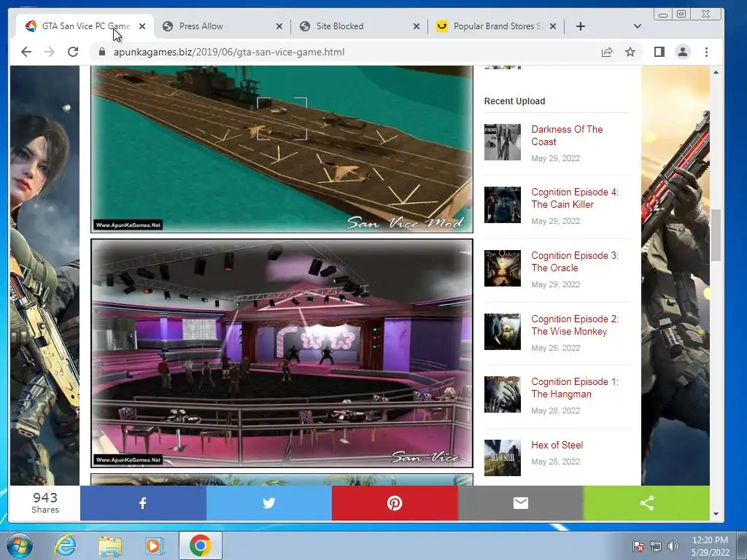This screenshot has width=747, height=560.
Task: Open the volume tray icon
Action: (673, 546)
